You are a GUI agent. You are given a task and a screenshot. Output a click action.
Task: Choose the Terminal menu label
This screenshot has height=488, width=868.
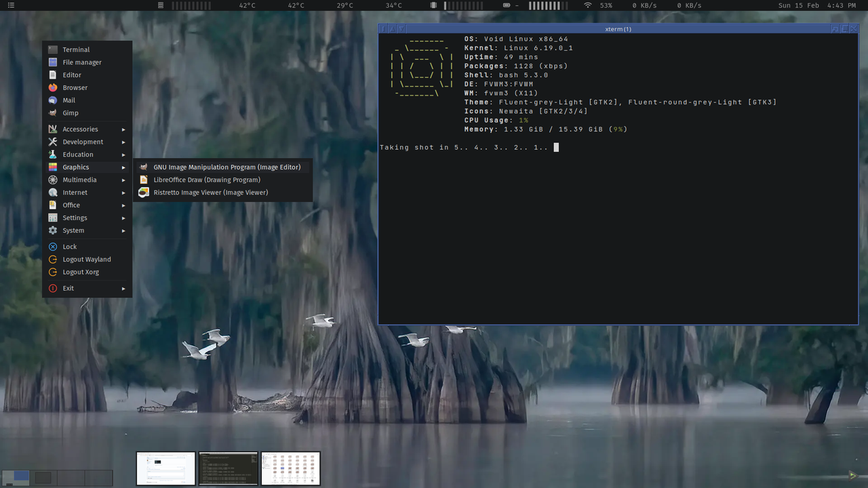coord(76,49)
